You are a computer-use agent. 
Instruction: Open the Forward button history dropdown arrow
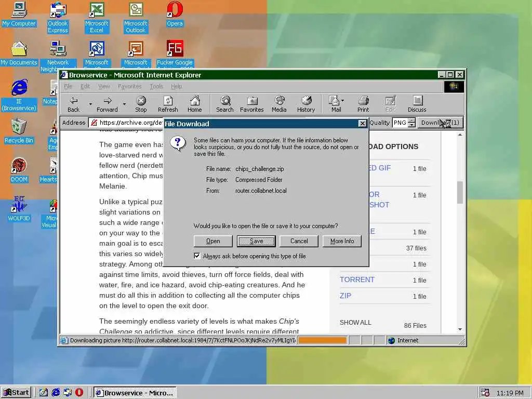[x=124, y=104]
